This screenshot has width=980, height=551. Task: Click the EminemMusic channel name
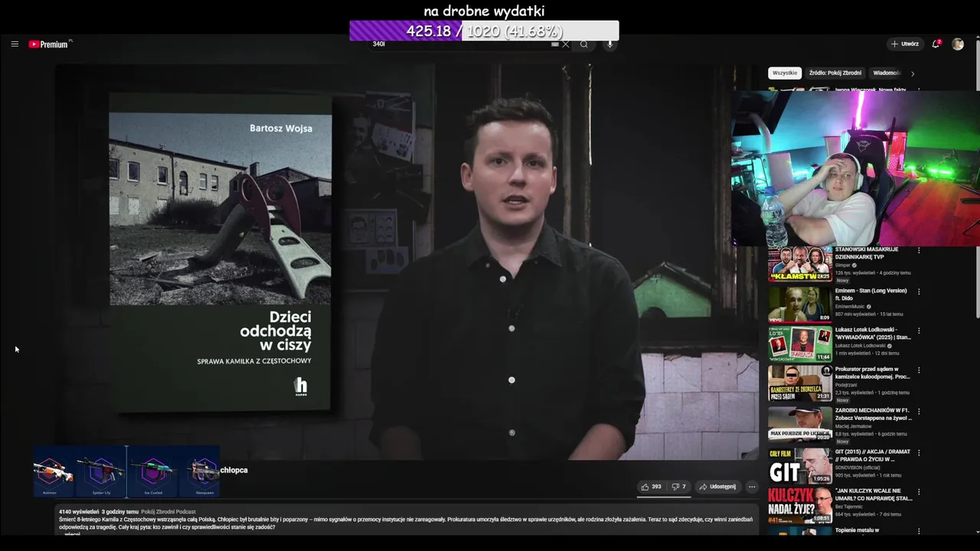point(850,306)
